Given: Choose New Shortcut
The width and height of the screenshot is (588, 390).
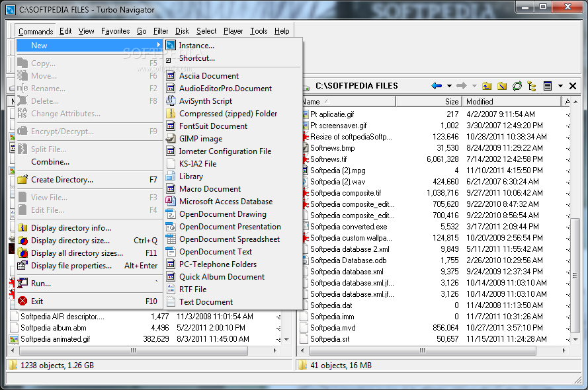Looking at the screenshot, I should click(x=233, y=58).
